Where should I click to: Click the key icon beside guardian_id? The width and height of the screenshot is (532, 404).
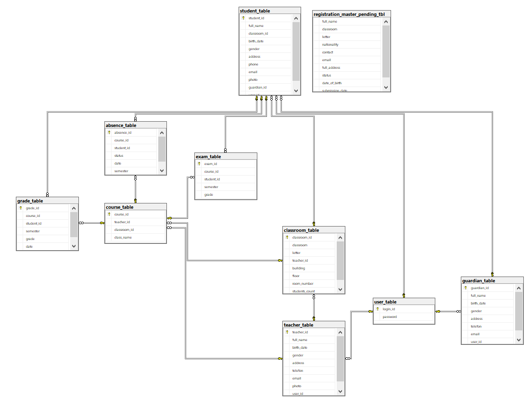[466, 288]
